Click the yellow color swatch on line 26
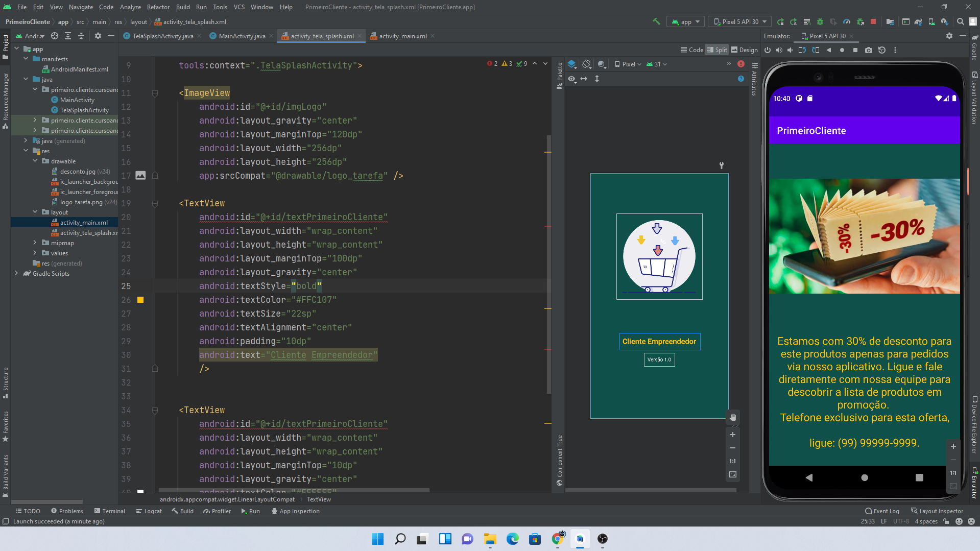 [140, 300]
